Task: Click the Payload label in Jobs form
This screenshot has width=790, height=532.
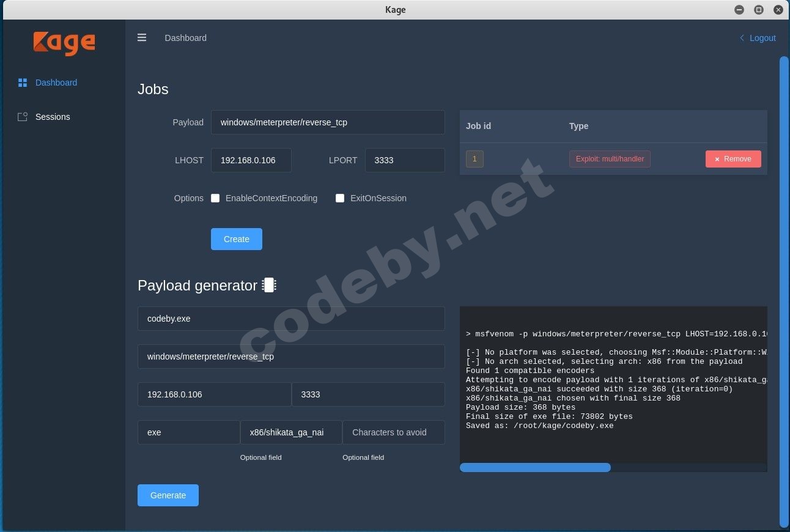Action: [x=188, y=122]
